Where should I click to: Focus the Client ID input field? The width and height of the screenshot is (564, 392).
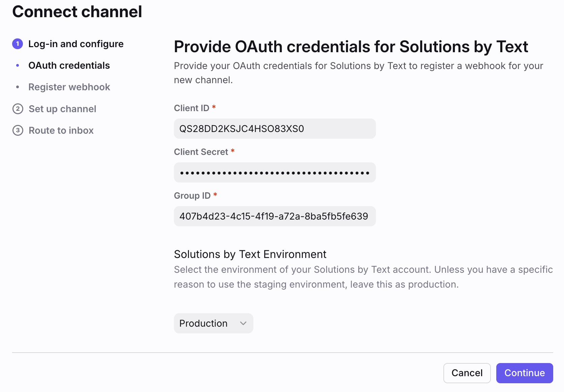tap(275, 129)
